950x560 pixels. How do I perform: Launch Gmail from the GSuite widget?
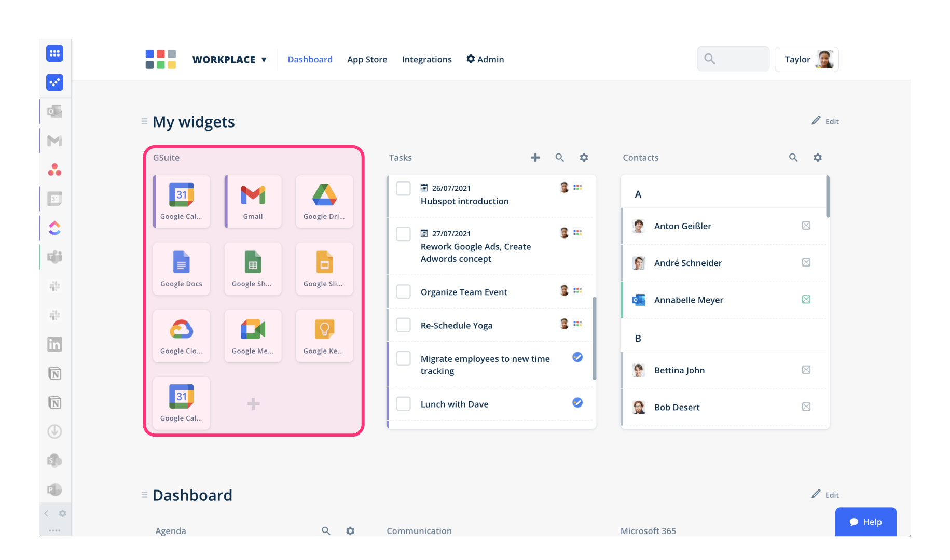click(253, 201)
